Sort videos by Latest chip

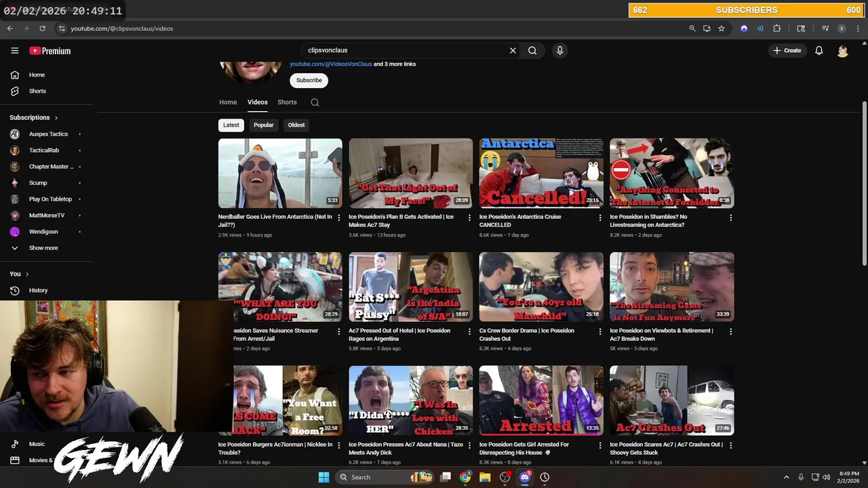pos(231,125)
